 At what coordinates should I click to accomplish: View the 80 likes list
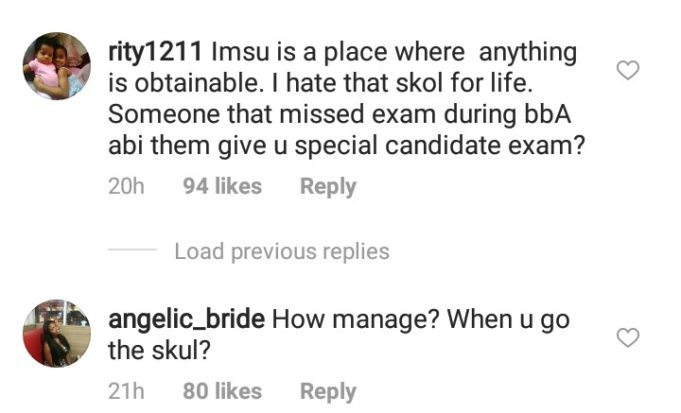[222, 391]
